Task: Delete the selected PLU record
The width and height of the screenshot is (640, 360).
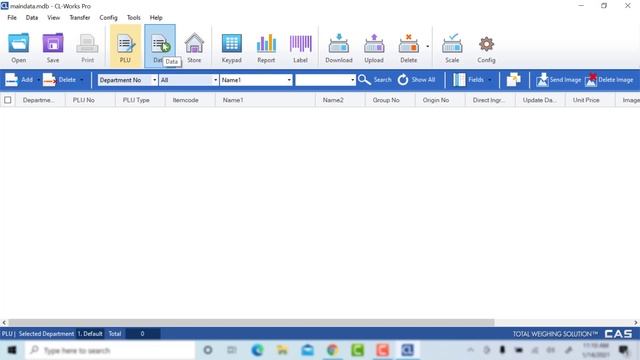Action: coord(60,80)
